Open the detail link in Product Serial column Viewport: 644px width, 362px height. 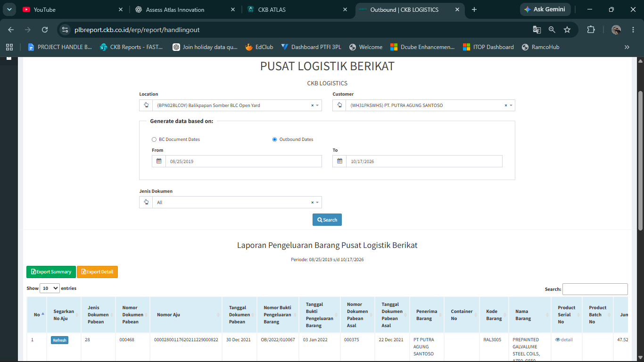pos(564,339)
